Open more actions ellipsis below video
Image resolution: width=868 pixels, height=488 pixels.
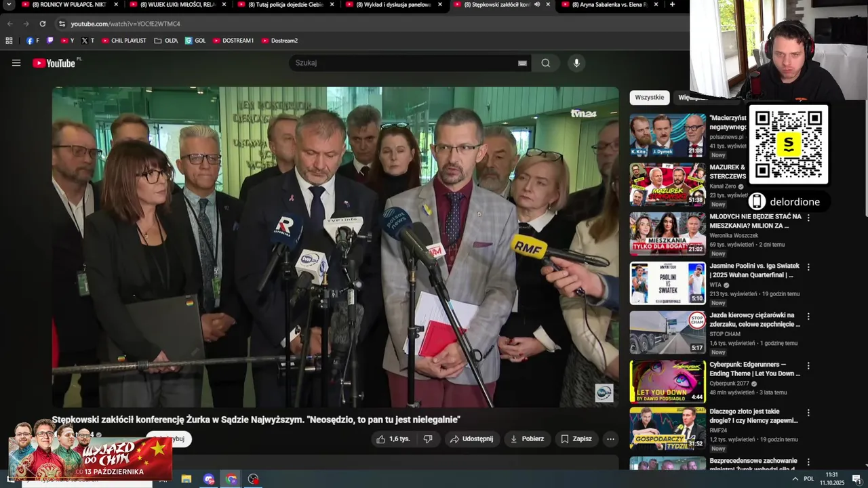(610, 439)
